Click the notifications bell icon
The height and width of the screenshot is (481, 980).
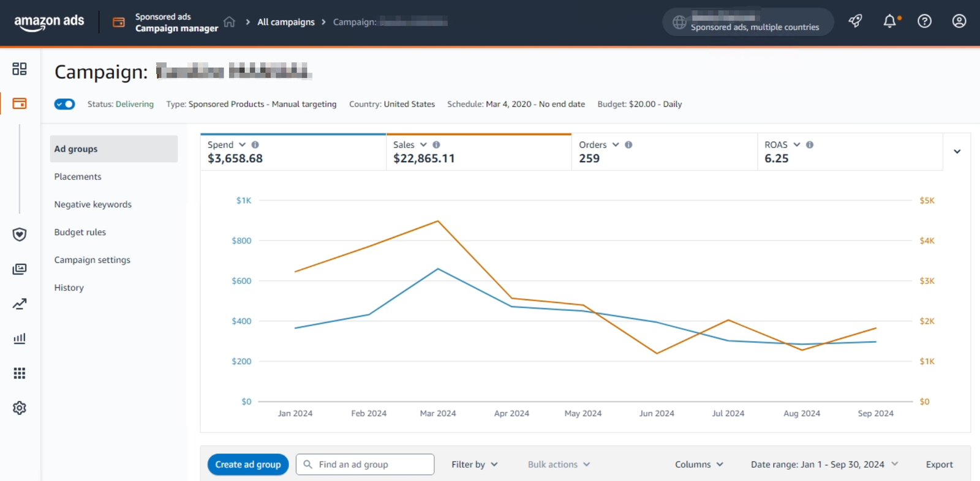coord(890,21)
